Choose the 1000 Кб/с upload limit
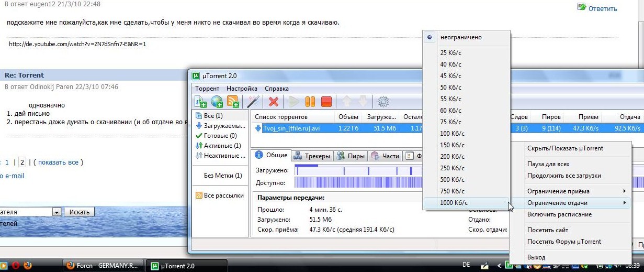Image resolution: width=644 pixels, height=272 pixels. pos(467,202)
